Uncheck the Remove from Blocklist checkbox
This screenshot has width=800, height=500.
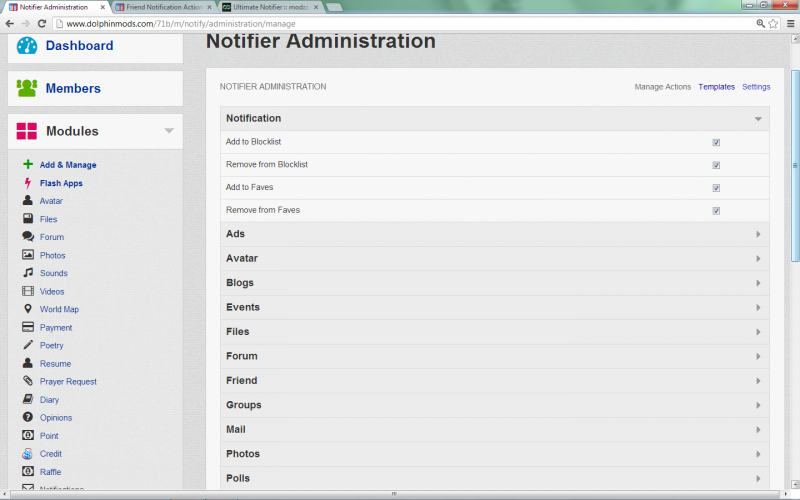tap(716, 165)
